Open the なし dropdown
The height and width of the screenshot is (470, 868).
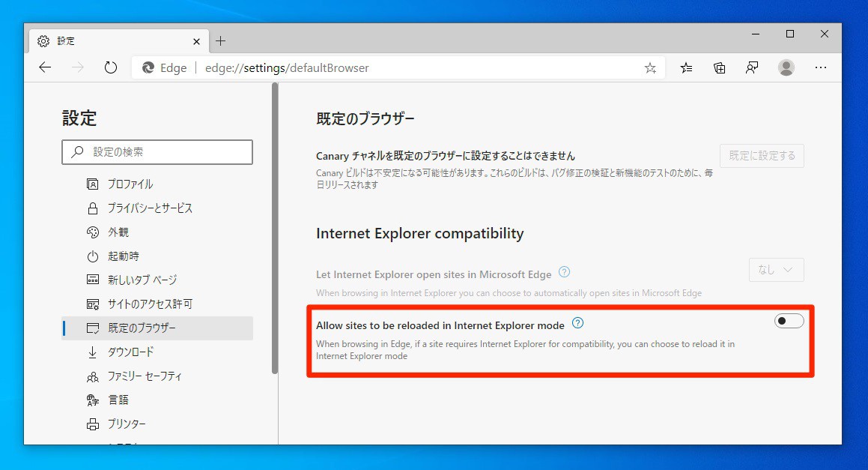(776, 269)
